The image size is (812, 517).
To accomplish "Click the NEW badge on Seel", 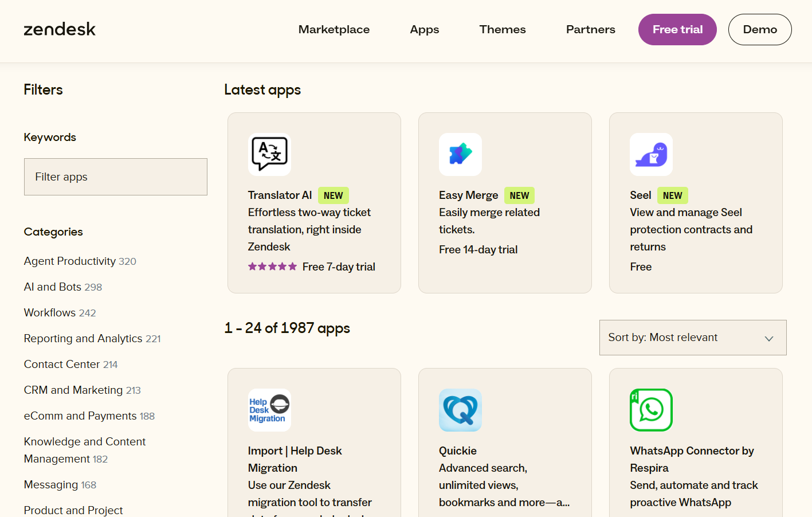I will tap(672, 195).
